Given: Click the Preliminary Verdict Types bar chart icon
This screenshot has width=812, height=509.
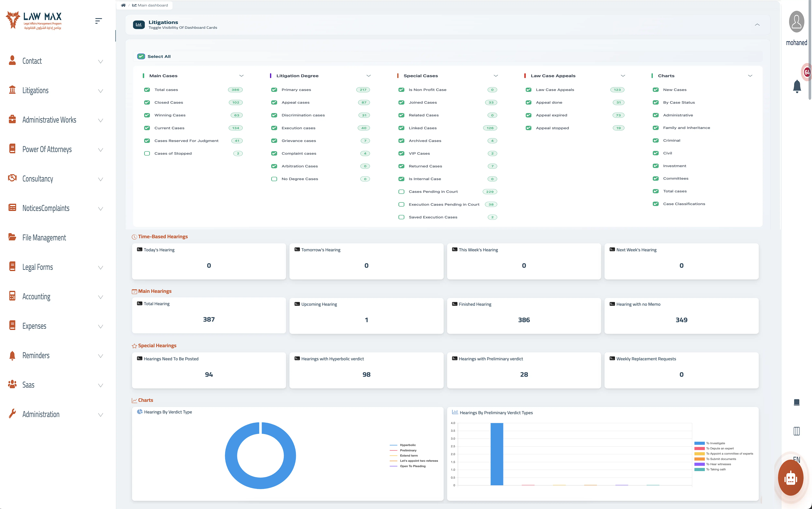Looking at the screenshot, I should pyautogui.click(x=455, y=412).
